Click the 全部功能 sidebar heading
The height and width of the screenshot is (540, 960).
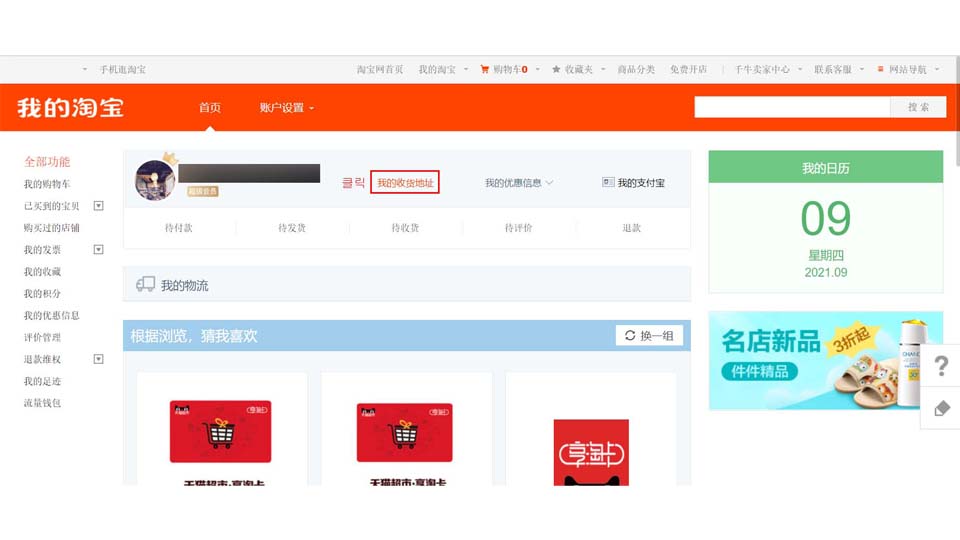tap(47, 162)
